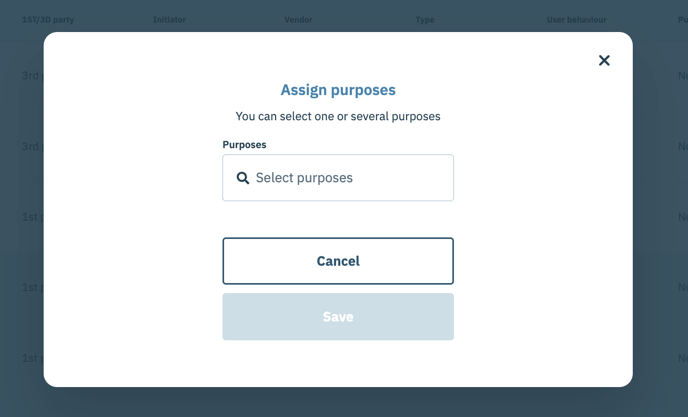Click the User behaviour column header
688x417 pixels.
pyautogui.click(x=577, y=20)
